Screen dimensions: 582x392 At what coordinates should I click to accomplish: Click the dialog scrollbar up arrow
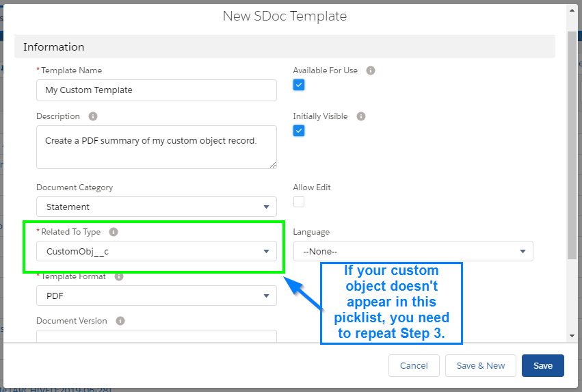tap(572, 10)
